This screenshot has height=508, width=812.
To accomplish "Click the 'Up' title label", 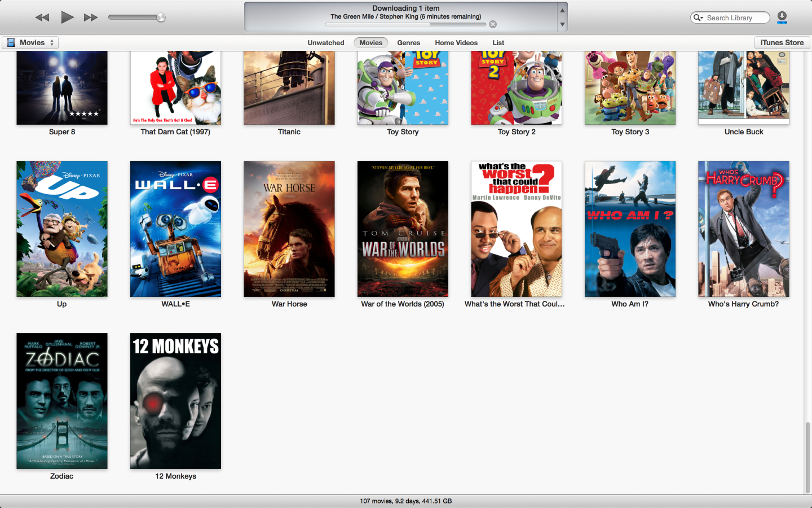I will [62, 304].
